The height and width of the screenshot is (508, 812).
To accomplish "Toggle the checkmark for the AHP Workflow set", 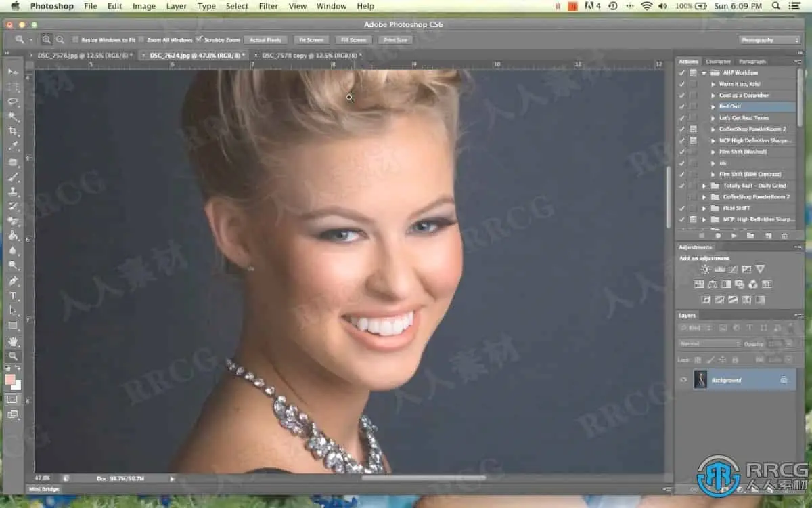I will point(682,72).
